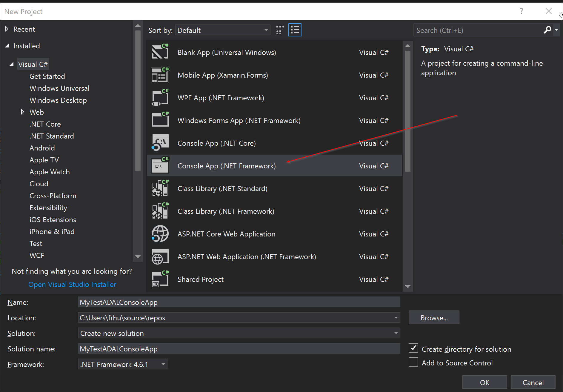
Task: Click the Browse... button
Action: (434, 318)
